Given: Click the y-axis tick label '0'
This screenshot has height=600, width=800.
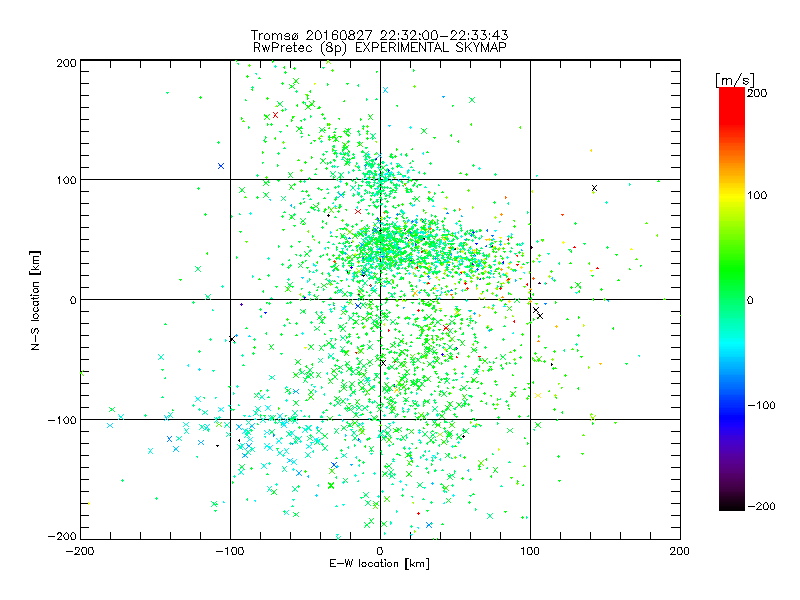Looking at the screenshot, I should pos(73,300).
